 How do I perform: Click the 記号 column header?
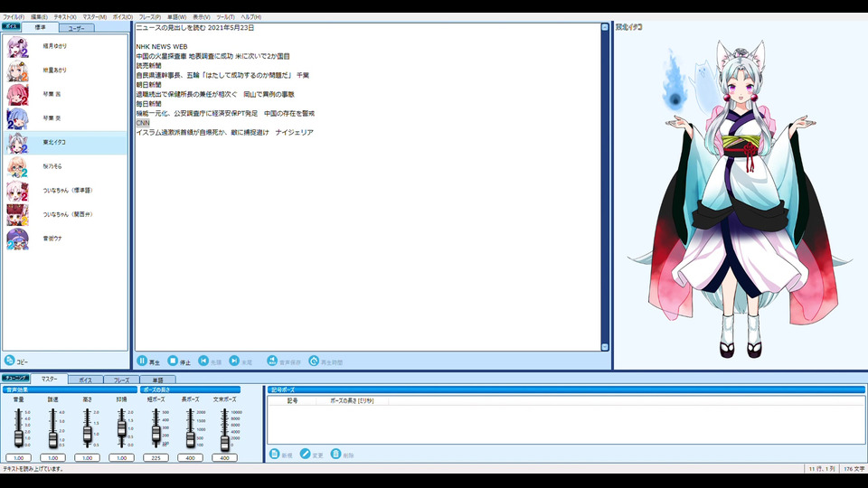click(x=292, y=400)
